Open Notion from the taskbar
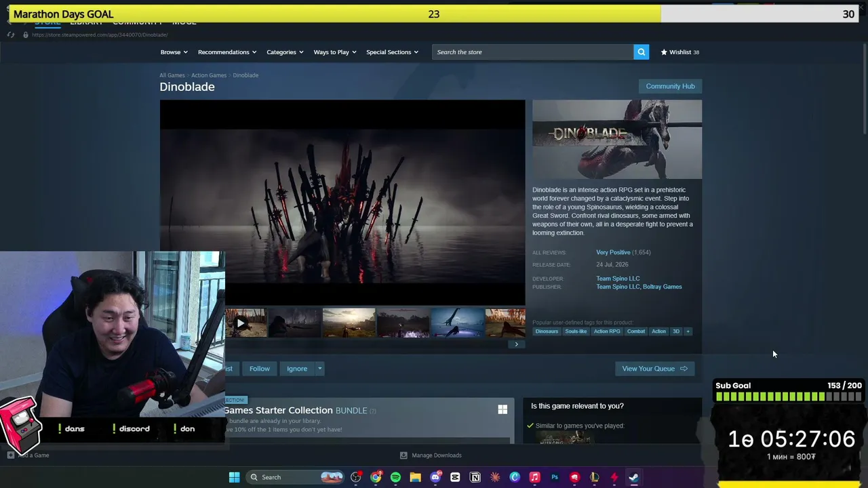 (x=475, y=477)
